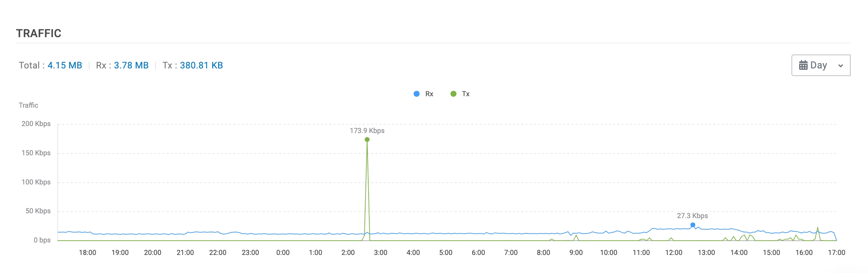Click the blue Rx legend dot
868x273 pixels.
(x=417, y=94)
